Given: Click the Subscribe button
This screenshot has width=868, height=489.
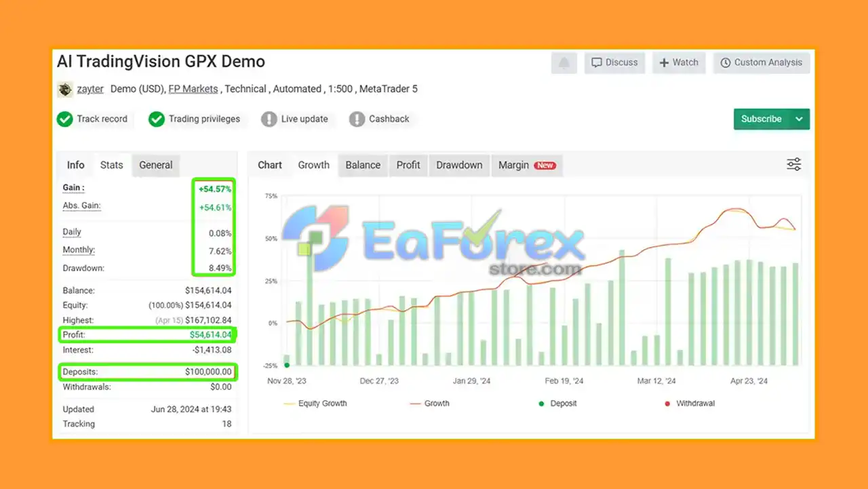Looking at the screenshot, I should (x=761, y=119).
